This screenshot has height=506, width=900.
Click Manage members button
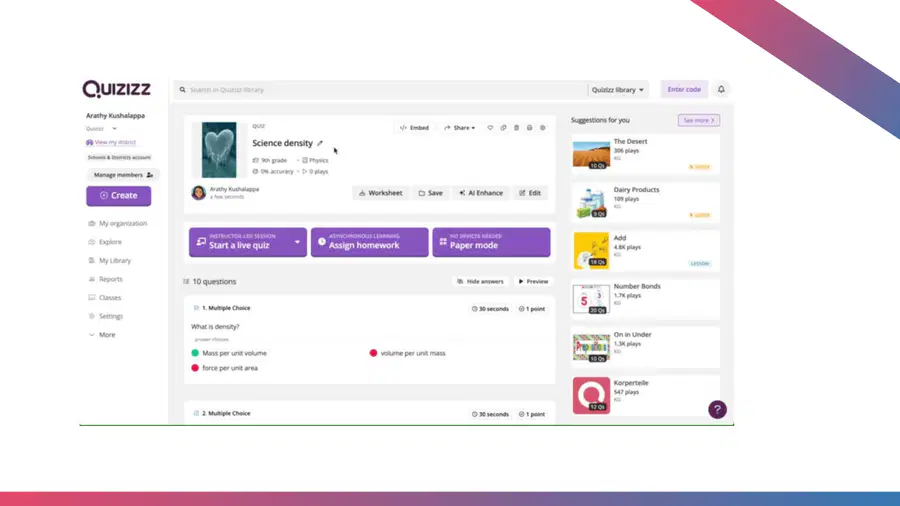(x=123, y=175)
